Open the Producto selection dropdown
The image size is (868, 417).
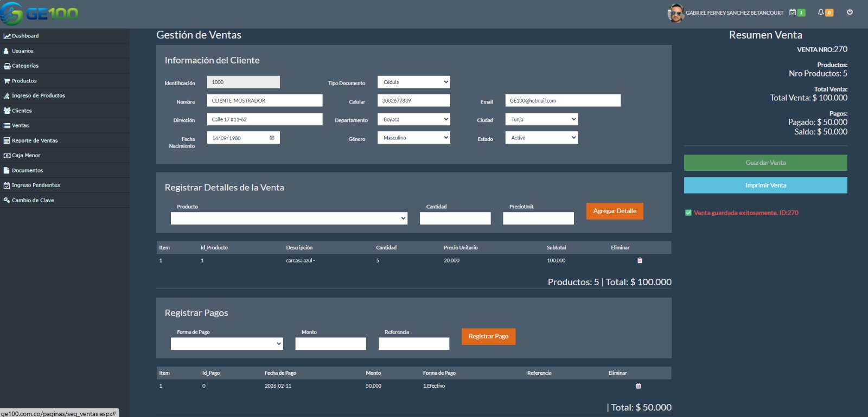pos(289,218)
